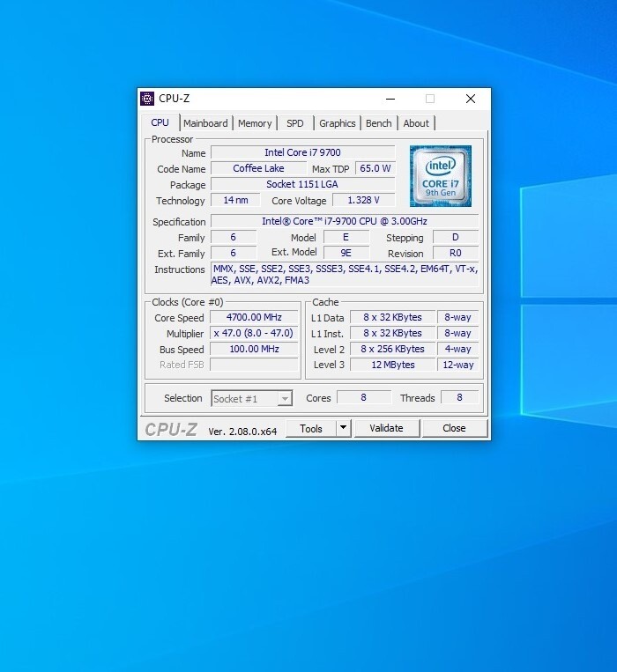Click the Multiplier value 'x 47.0 (8.0 - 47.0)'
617x672 pixels.
point(254,334)
